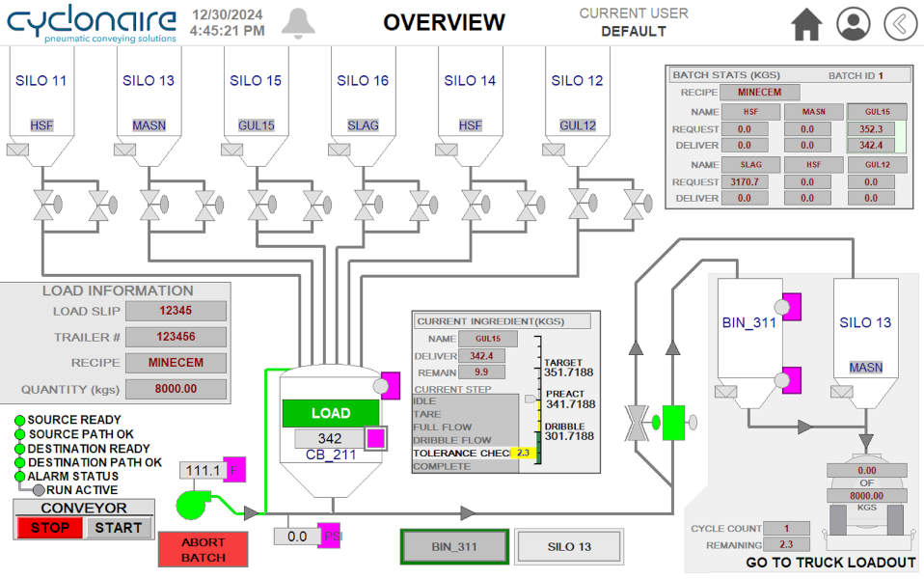Click the Home navigation icon
The height and width of the screenshot is (579, 924).
(x=807, y=23)
